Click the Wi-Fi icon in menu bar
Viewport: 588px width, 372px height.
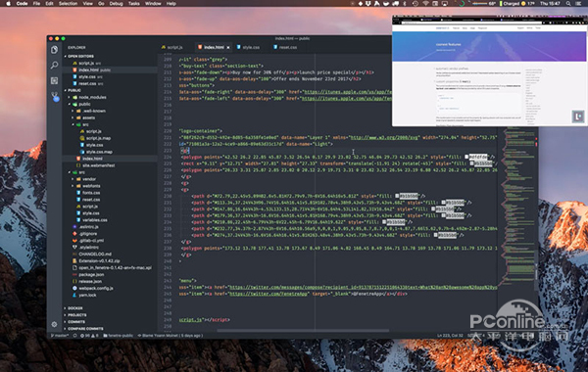[425, 3]
